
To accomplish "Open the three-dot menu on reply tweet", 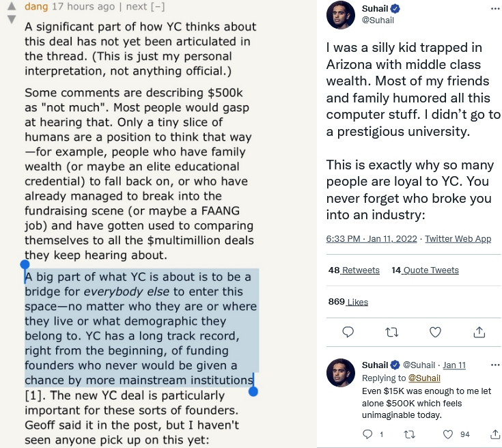I will 495,365.
